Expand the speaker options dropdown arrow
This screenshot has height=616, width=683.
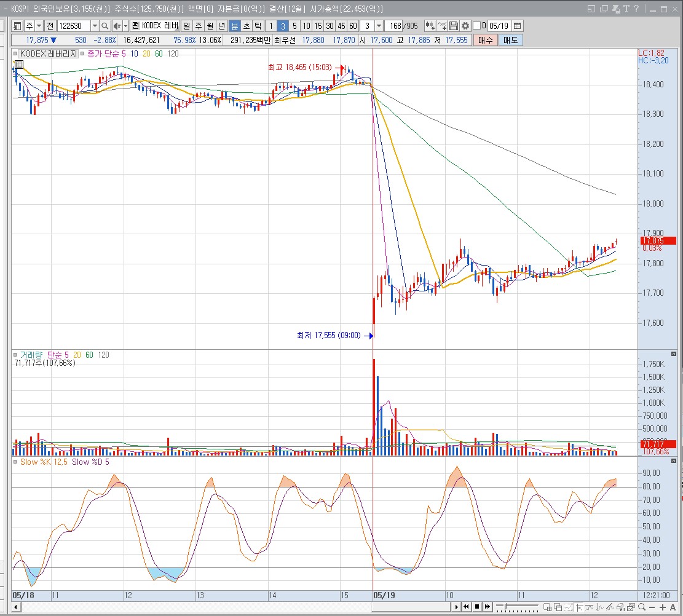(125, 26)
